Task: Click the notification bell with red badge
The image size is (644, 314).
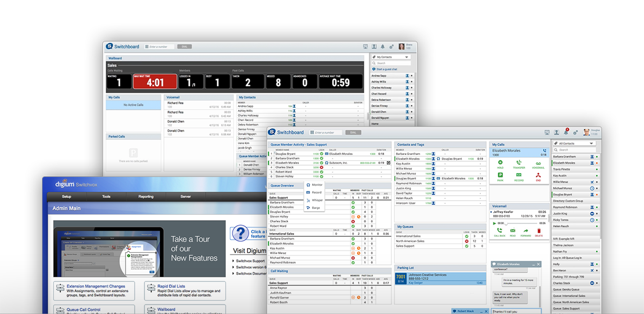Action: pos(566,132)
